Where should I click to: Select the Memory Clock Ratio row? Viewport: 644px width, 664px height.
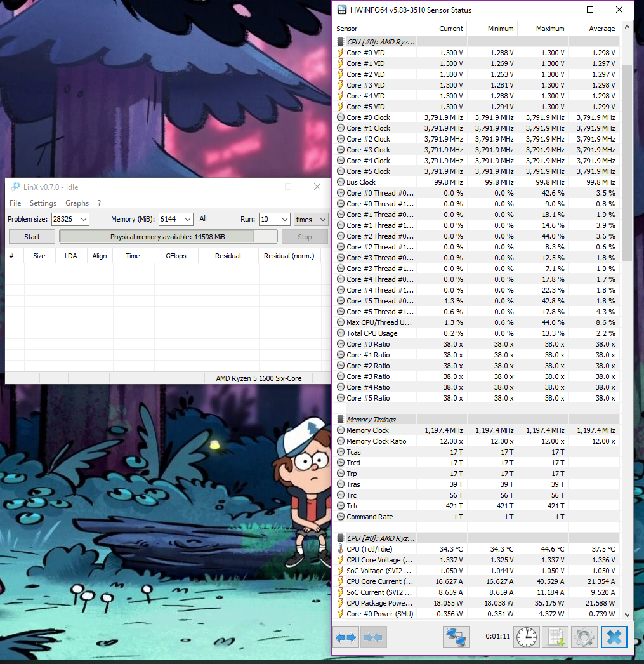point(477,441)
